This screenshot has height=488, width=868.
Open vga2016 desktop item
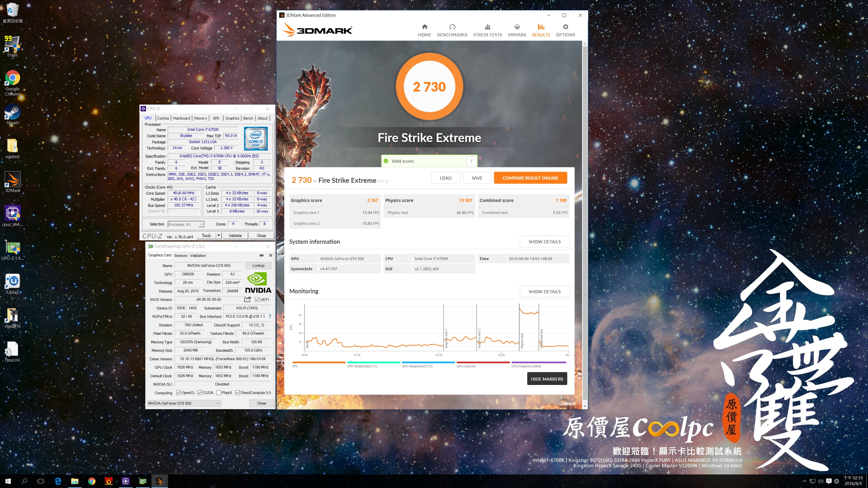click(12, 318)
